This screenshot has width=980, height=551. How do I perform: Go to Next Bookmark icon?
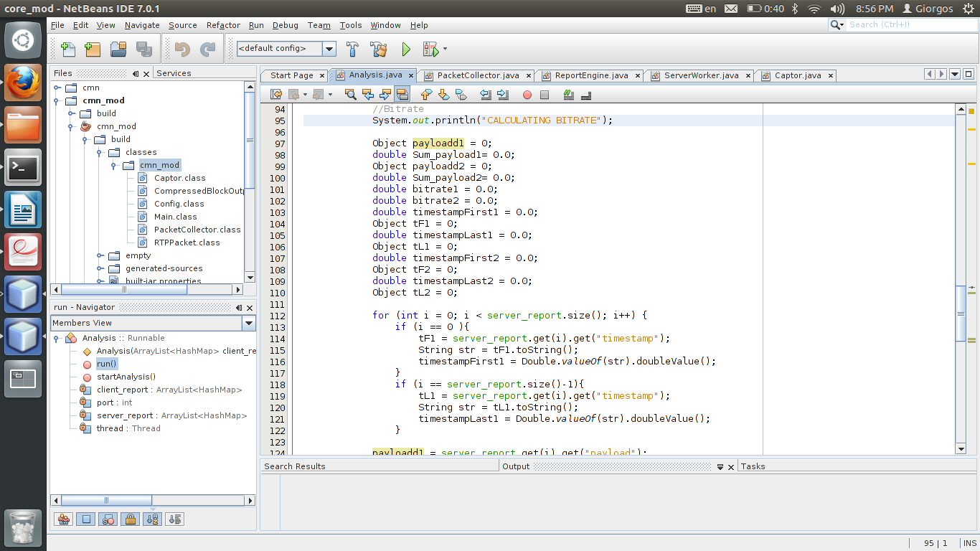[x=443, y=94]
